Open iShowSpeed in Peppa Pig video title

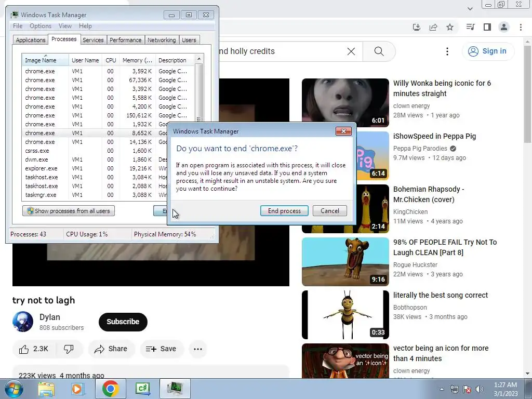[x=435, y=137]
